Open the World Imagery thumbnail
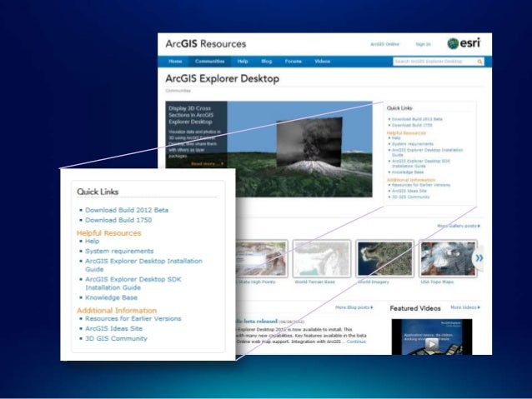This screenshot has width=532, height=399. (384, 259)
